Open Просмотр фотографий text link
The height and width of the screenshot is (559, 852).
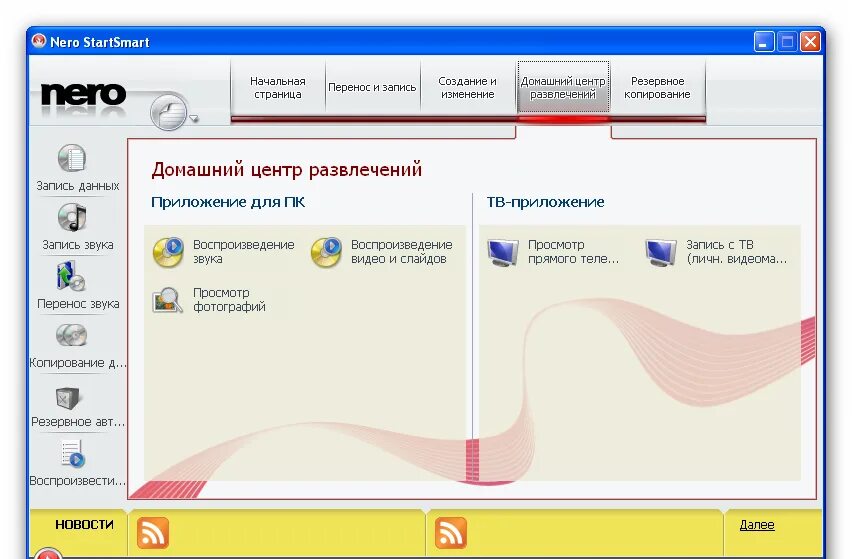coord(229,299)
